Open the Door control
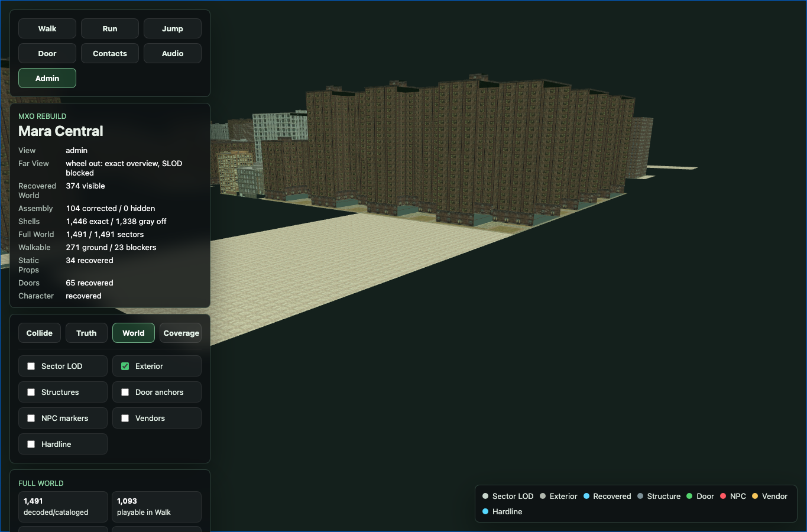This screenshot has height=532, width=807. point(47,53)
